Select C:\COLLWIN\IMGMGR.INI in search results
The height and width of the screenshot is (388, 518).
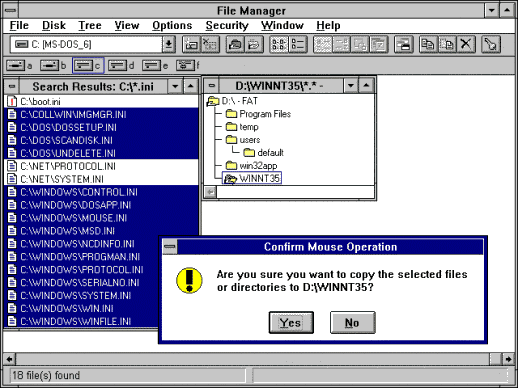point(101,114)
